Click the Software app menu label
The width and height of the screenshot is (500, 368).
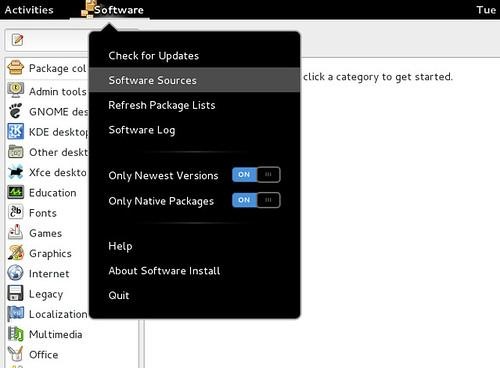119,10
